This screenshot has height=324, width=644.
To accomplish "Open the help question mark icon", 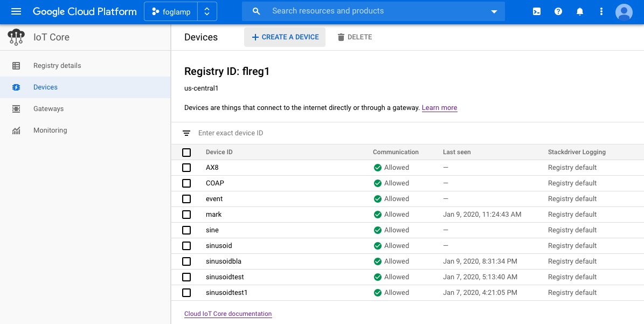I will (x=558, y=11).
